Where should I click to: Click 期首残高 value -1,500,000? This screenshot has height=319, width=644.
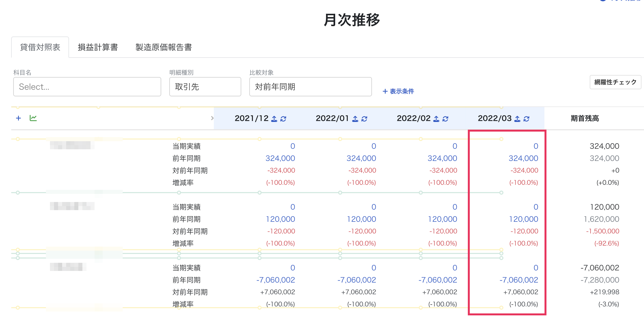(x=603, y=231)
